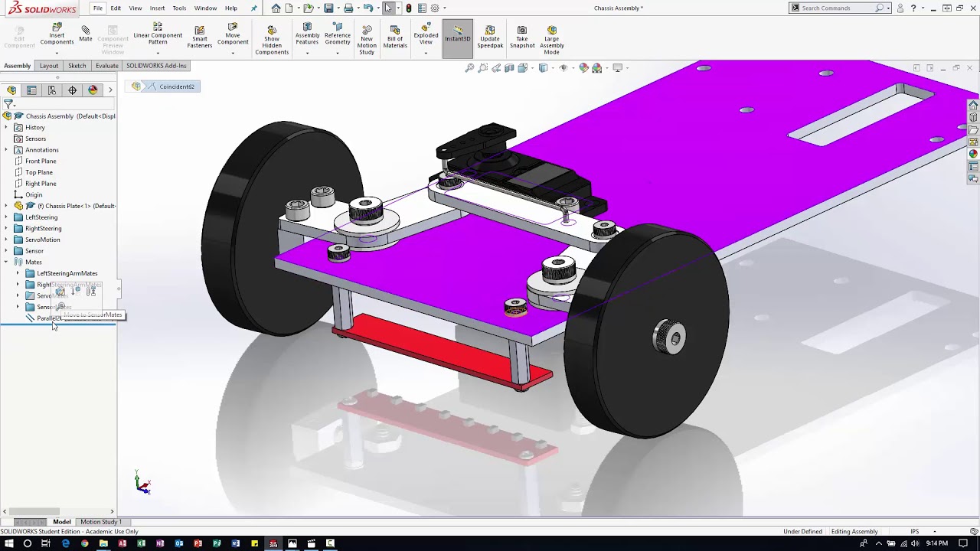Click the Coincident62 breadcrumb
Image resolution: width=980 pixels, height=551 pixels.
coord(177,86)
